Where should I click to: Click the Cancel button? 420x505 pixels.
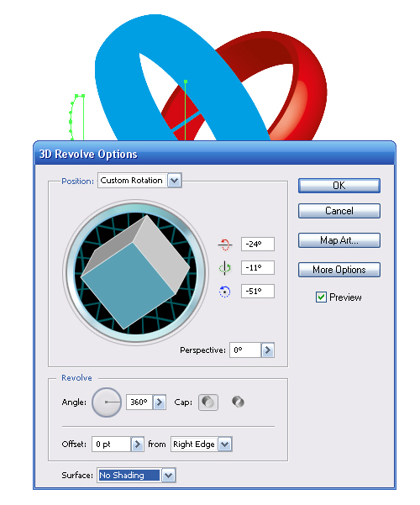[339, 211]
